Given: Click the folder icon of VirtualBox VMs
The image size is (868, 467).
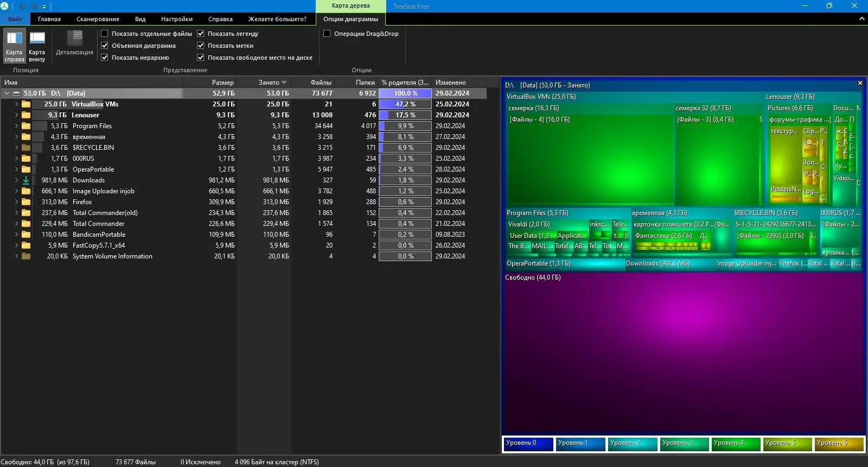Looking at the screenshot, I should pyautogui.click(x=26, y=104).
